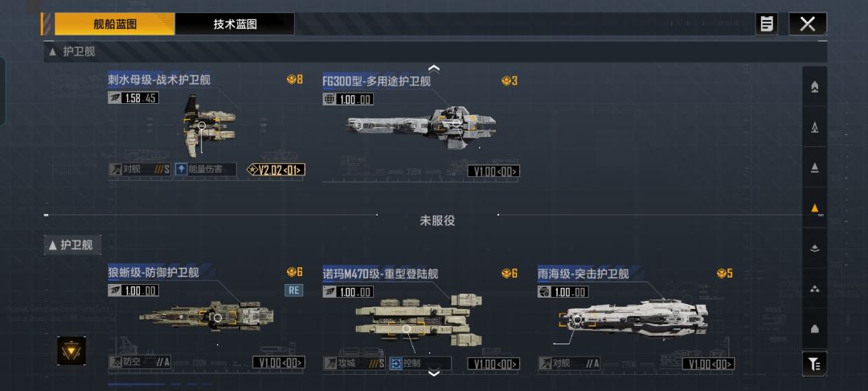The image size is (868, 391).
Task: Open the blueprint list document icon
Action: pos(766,24)
